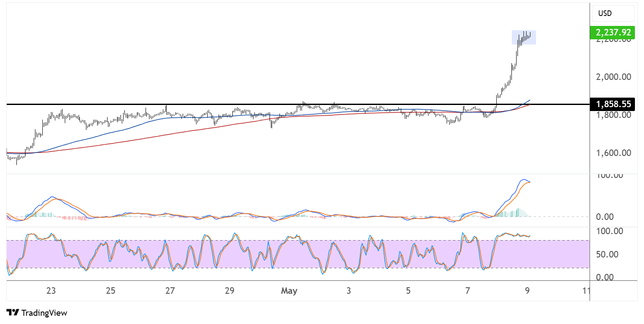Screen dimensions: 644x324
Task: Click the date label 23 on time axis
Action: 51,291
